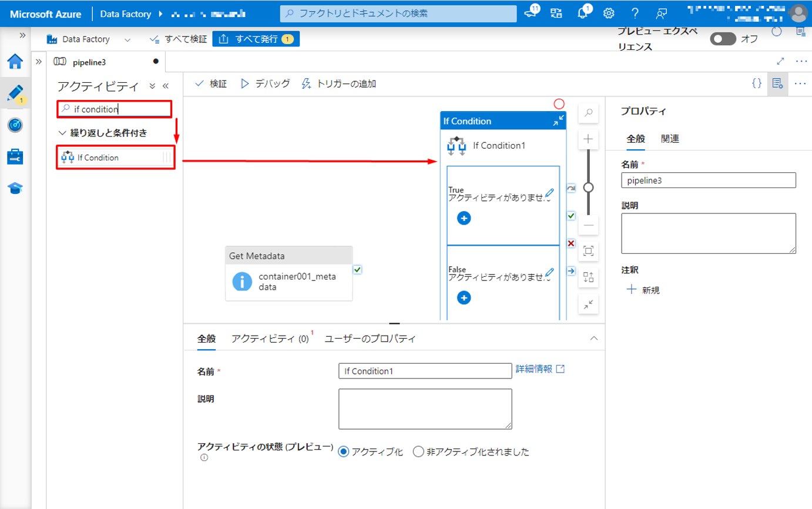
Task: Collapse the bottom settings panel chevron
Action: pos(593,339)
